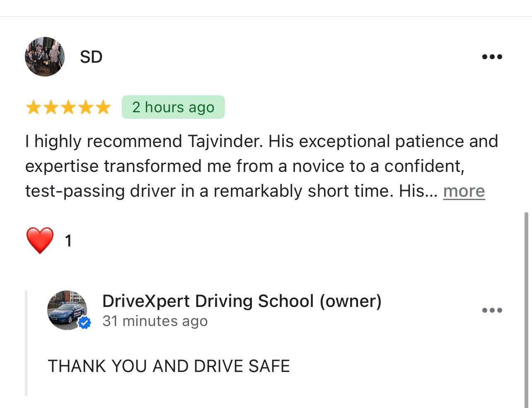This screenshot has width=532, height=408.
Task: Open DriveXpert Driving School owner profile
Action: click(x=242, y=301)
